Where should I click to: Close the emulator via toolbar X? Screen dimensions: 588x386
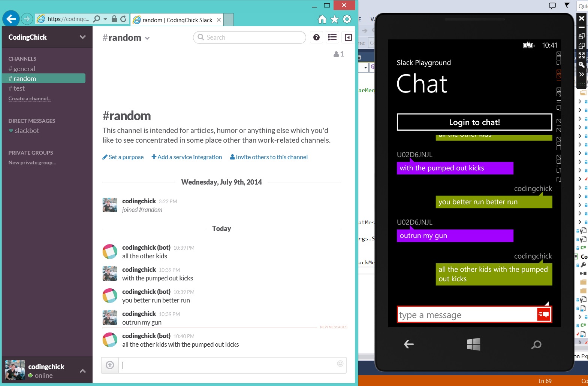pos(581,18)
